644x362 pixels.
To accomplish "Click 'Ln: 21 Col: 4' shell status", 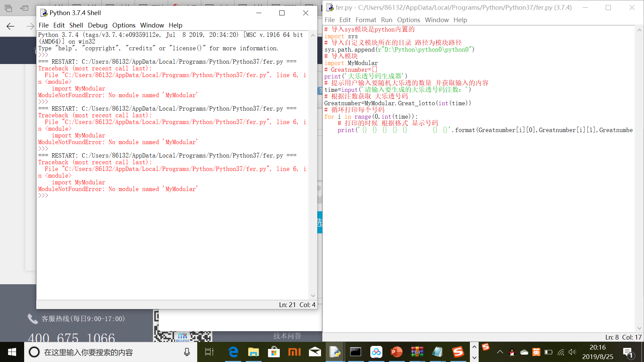I will click(x=297, y=305).
